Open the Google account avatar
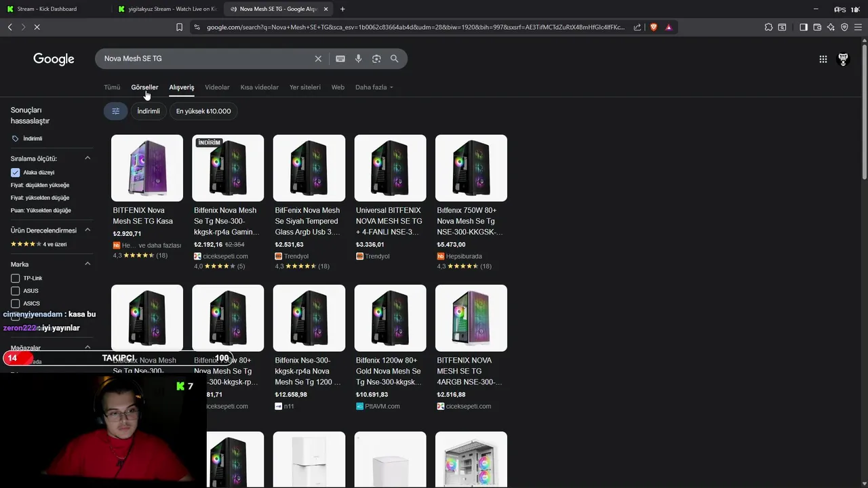 click(843, 60)
